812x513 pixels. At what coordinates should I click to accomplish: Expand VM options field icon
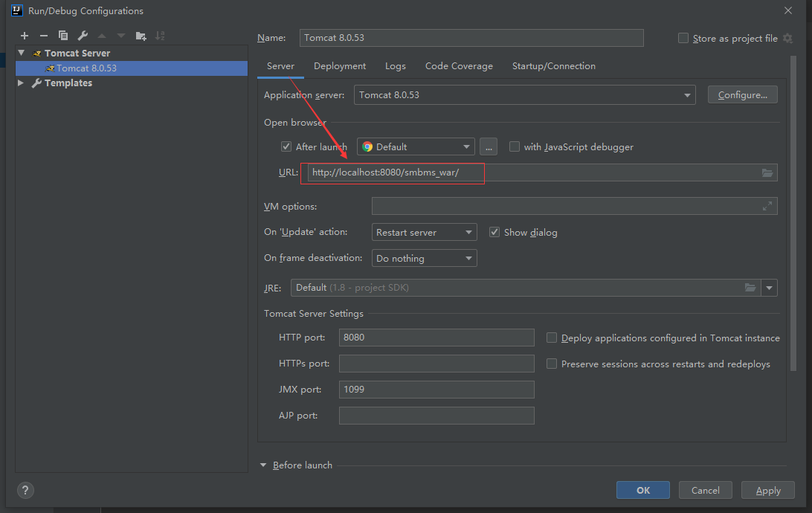[767, 206]
